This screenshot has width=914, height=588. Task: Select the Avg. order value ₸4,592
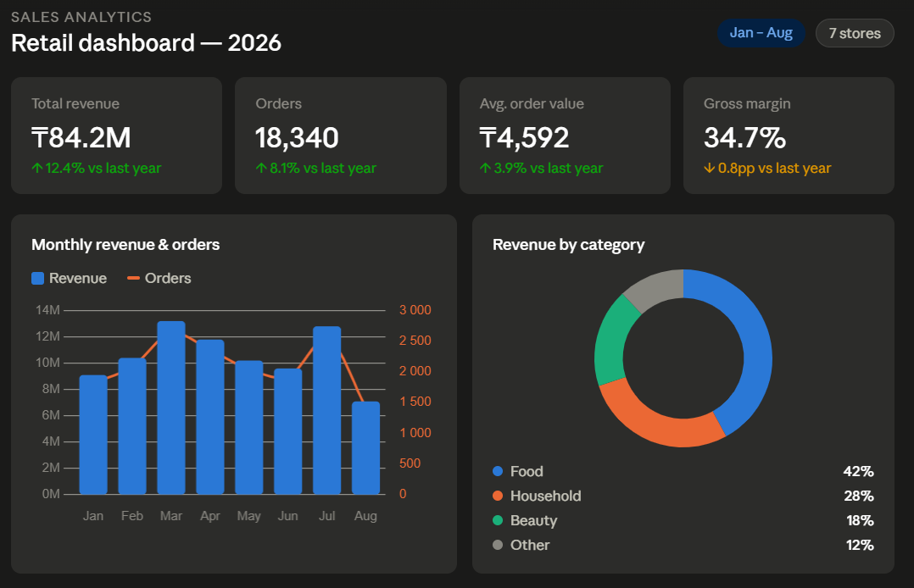point(524,138)
